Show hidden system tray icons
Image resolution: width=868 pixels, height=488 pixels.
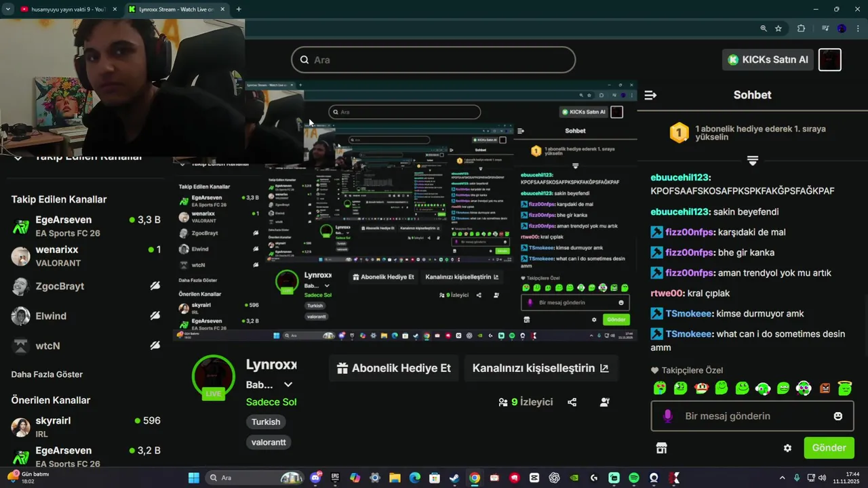click(782, 478)
